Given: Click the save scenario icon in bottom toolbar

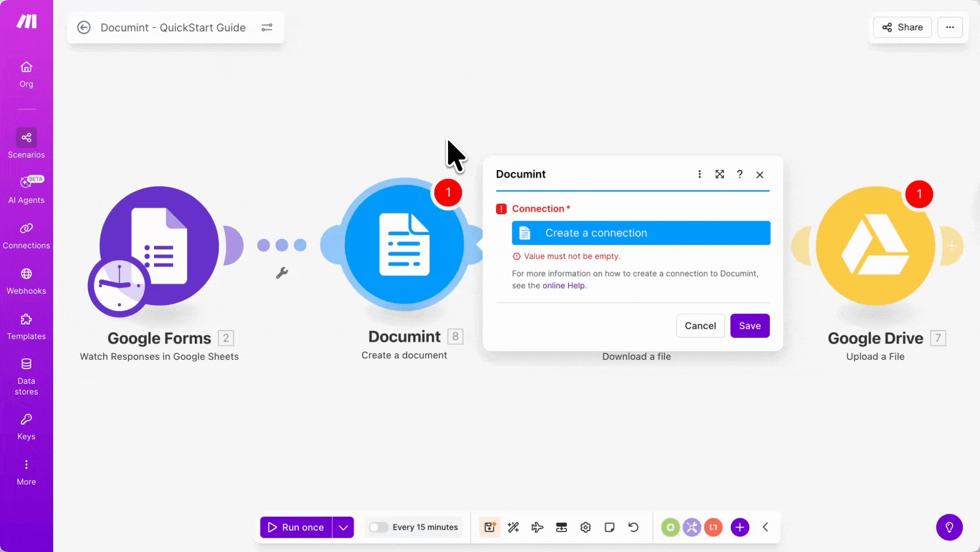Looking at the screenshot, I should [x=489, y=527].
